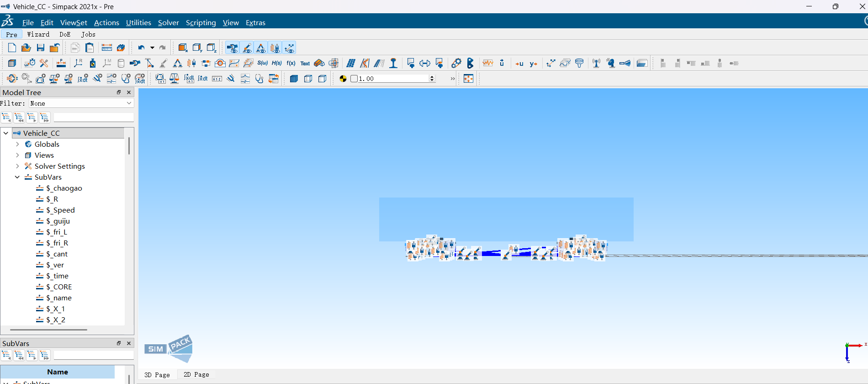Switch to the 2D Page tab
868x384 pixels.
click(196, 374)
